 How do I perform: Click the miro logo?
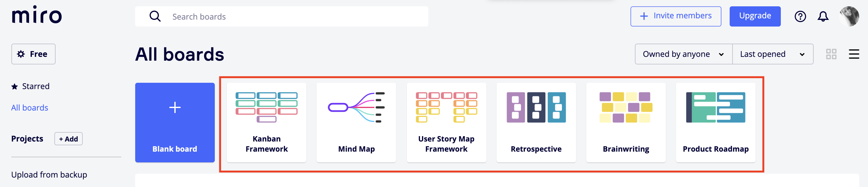coord(37,15)
